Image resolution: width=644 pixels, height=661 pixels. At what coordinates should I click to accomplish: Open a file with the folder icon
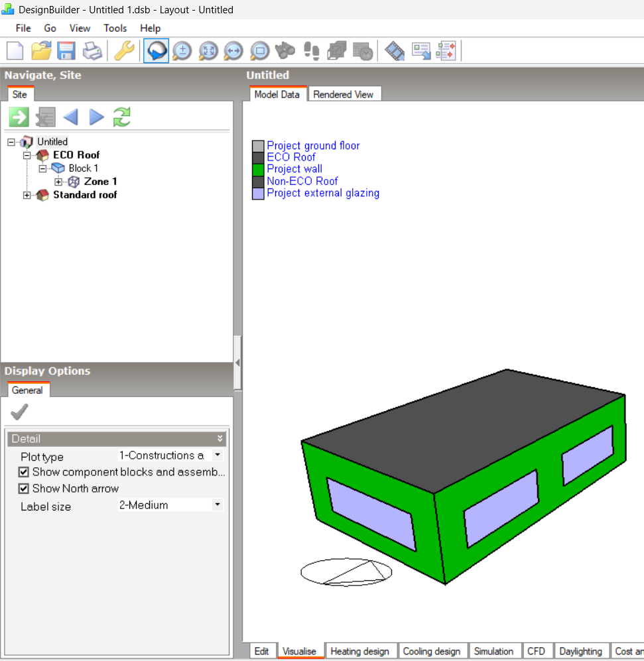(x=41, y=51)
